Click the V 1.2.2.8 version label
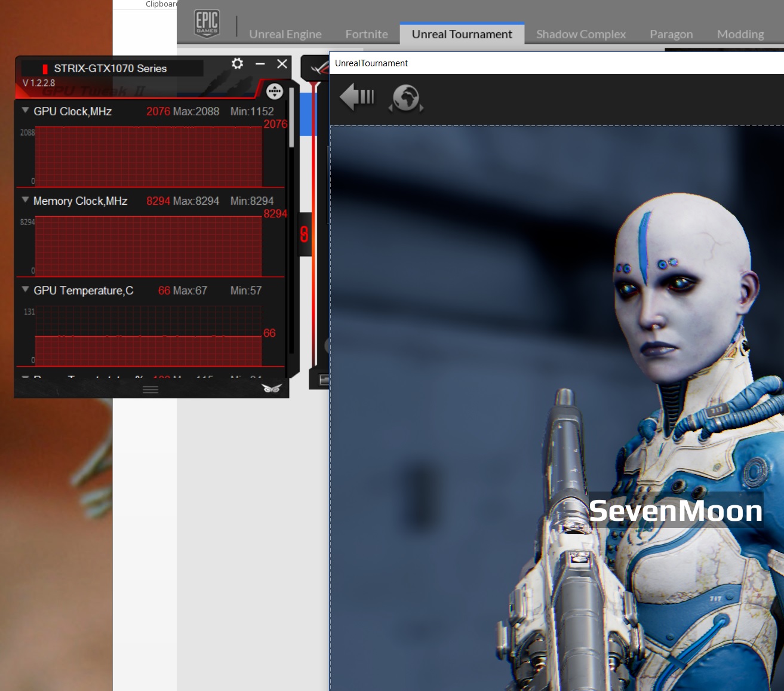 [x=39, y=83]
